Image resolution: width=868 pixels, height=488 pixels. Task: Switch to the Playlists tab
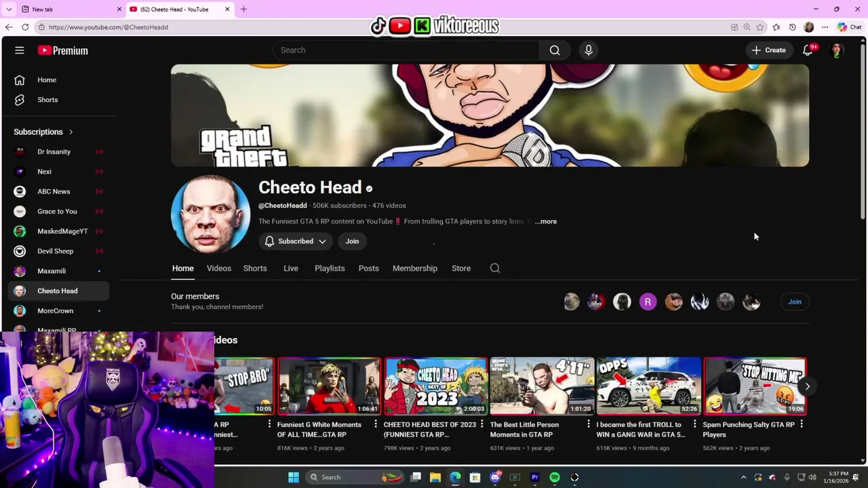pyautogui.click(x=330, y=268)
